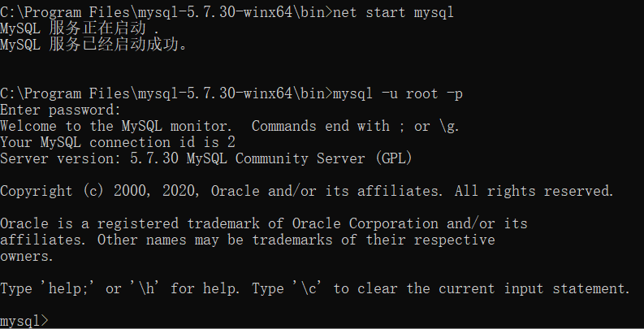Click the 'mysql -u root -p' command
The width and height of the screenshot is (644, 329).
[398, 93]
